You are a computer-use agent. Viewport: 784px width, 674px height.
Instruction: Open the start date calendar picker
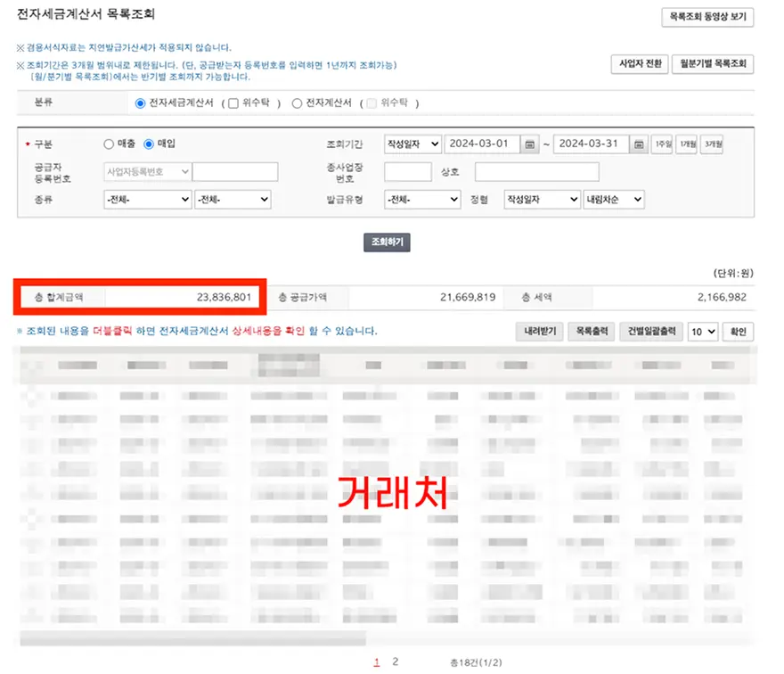click(x=530, y=144)
